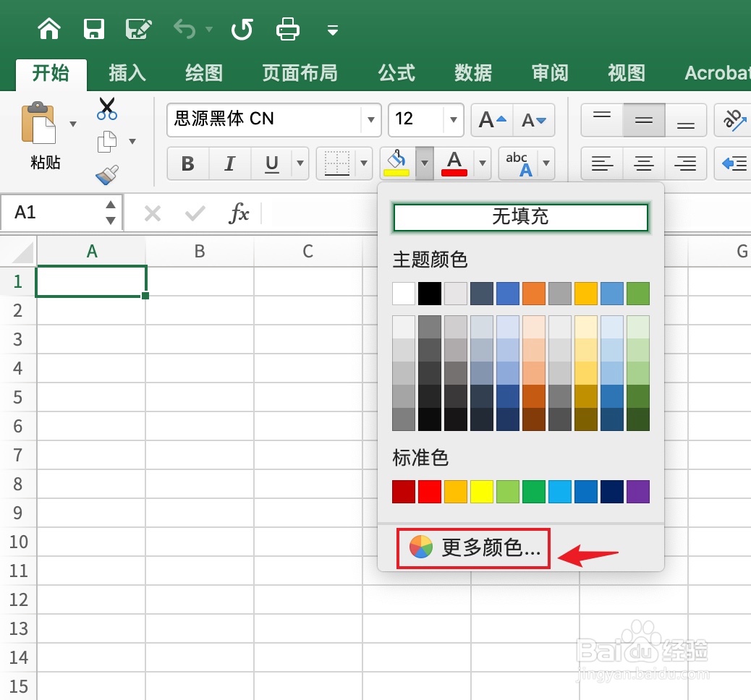Click the Undo arrow icon

[184, 29]
